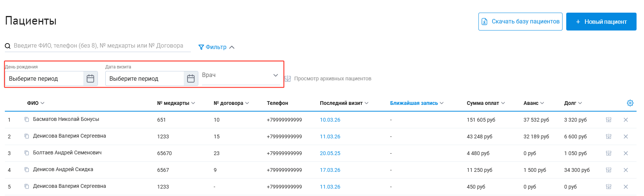This screenshot has width=644, height=196.
Task: Copy name icon for Басматов Николай Бонусы
Action: 27,119
